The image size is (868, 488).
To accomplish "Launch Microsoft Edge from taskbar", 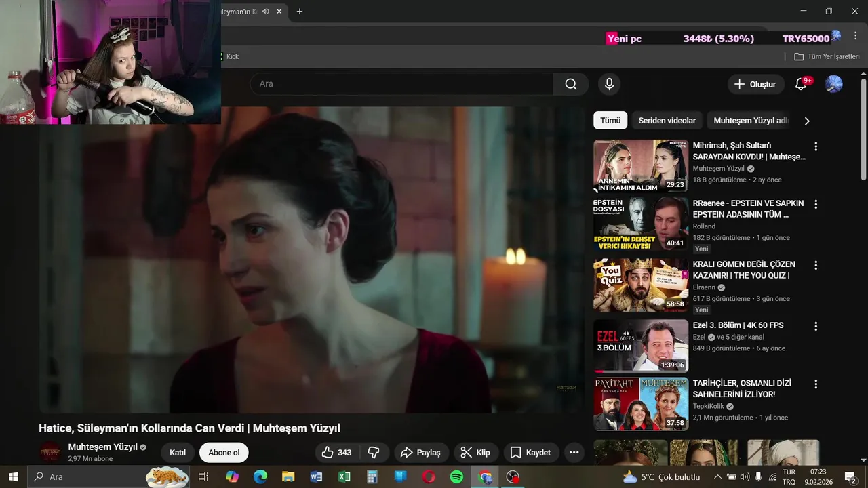I will click(260, 476).
